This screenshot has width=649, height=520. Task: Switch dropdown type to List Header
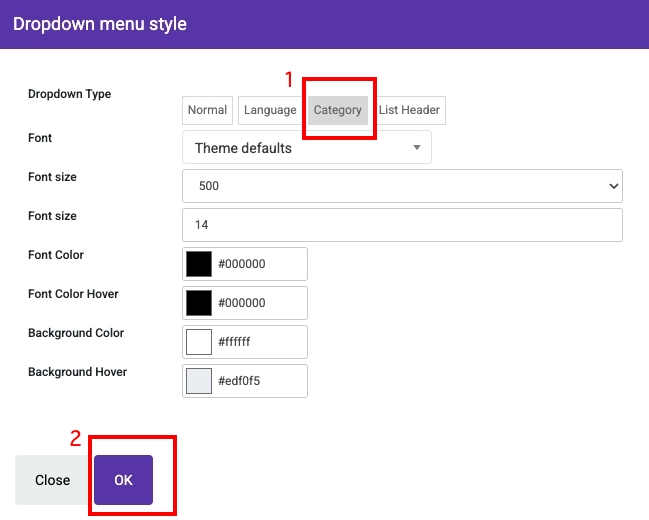point(409,110)
